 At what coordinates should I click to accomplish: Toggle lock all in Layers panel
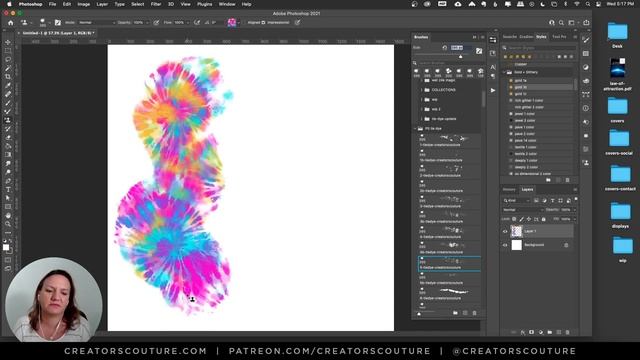tap(543, 219)
